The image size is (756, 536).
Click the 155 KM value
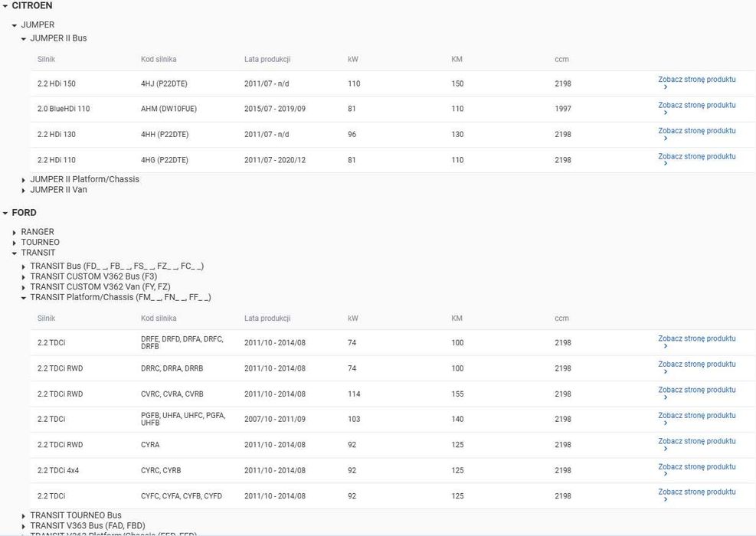click(x=457, y=394)
